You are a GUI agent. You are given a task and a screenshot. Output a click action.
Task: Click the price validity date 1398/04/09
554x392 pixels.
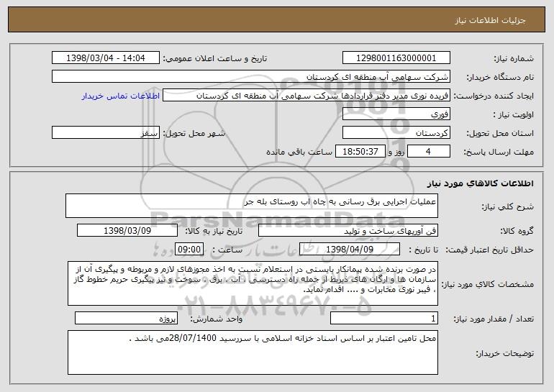point(350,250)
